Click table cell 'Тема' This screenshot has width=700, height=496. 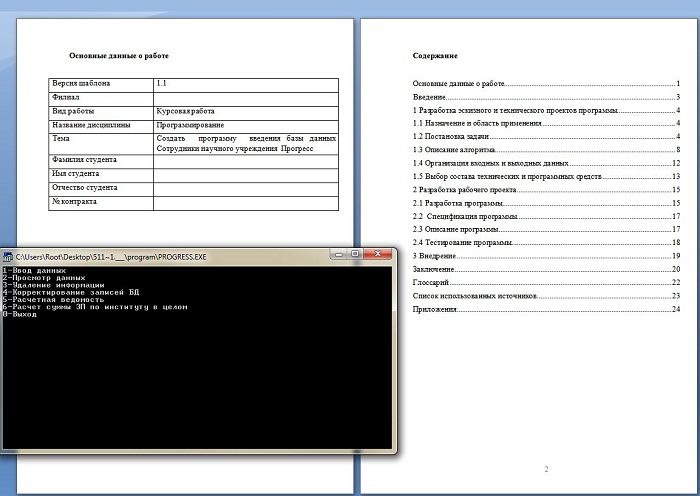(x=101, y=144)
